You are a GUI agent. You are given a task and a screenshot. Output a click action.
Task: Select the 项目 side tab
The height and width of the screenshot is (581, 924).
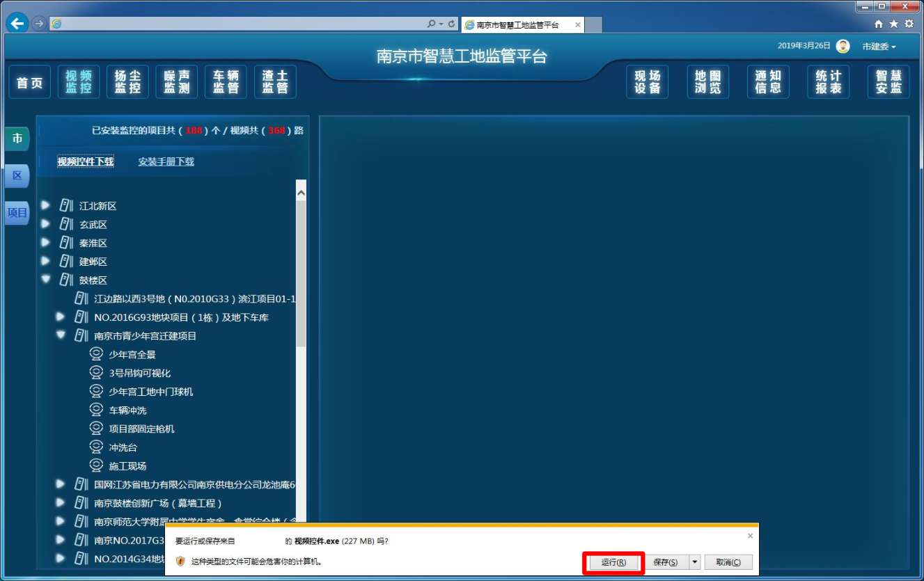[17, 213]
